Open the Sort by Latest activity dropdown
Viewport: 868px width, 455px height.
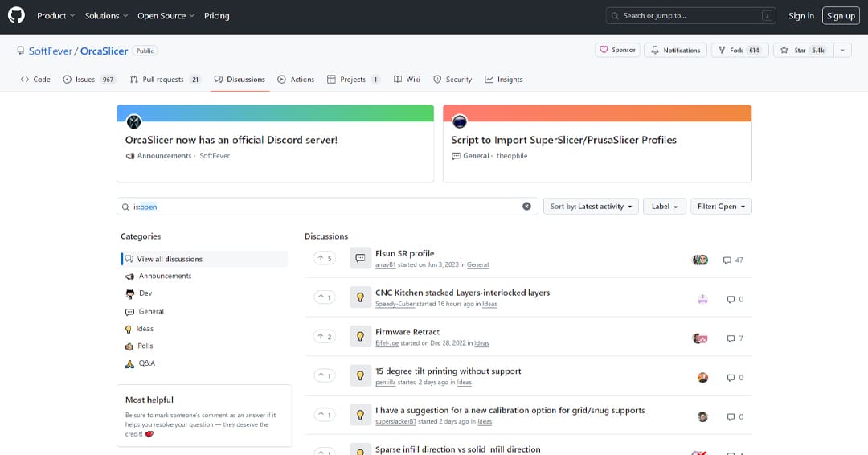pyautogui.click(x=591, y=207)
